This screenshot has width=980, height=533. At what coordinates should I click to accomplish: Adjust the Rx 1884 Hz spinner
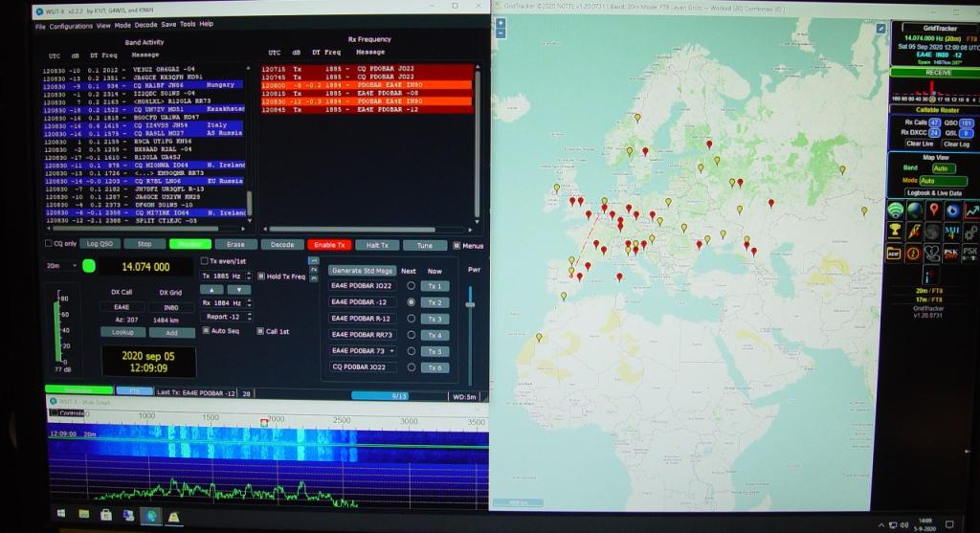click(249, 303)
